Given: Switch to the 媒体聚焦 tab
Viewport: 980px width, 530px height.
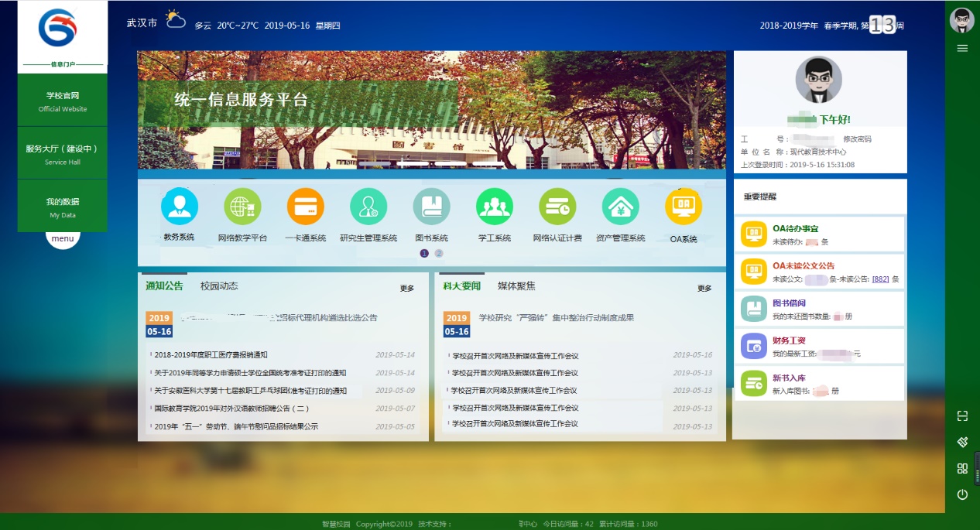Looking at the screenshot, I should pos(516,286).
